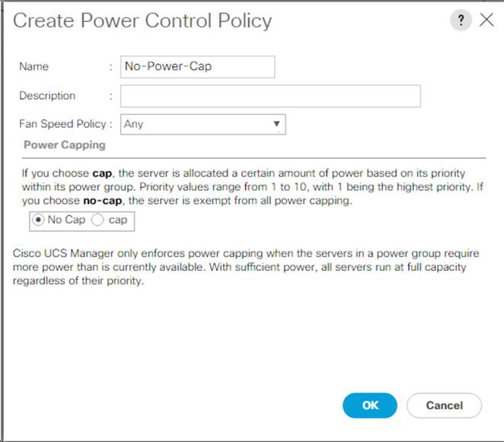Click the arrow beside the Any value

[276, 124]
